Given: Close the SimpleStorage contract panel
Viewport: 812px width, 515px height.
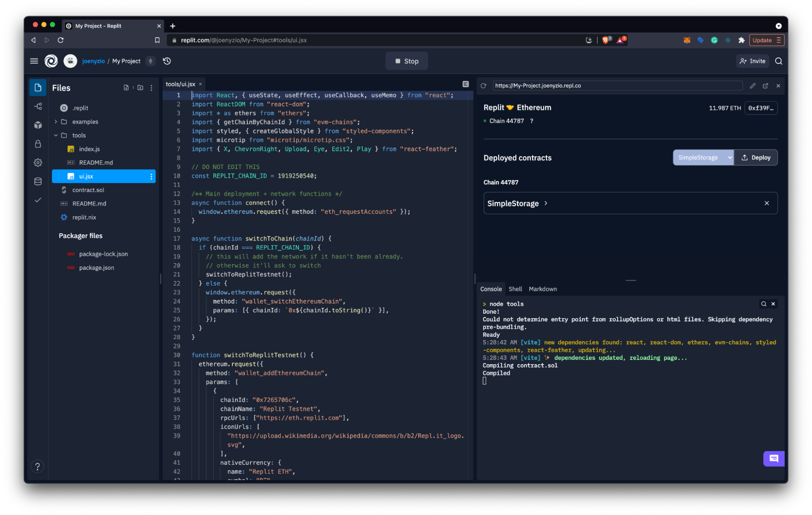Looking at the screenshot, I should (x=767, y=203).
